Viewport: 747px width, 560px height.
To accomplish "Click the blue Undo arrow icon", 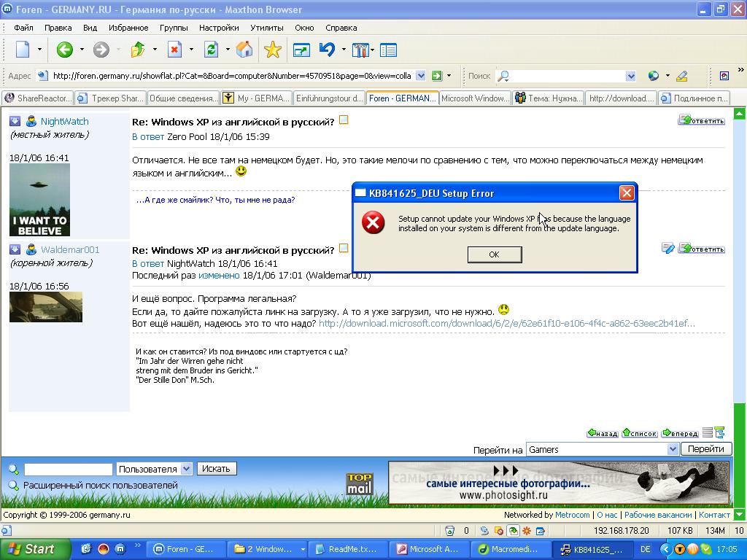I will click(328, 49).
